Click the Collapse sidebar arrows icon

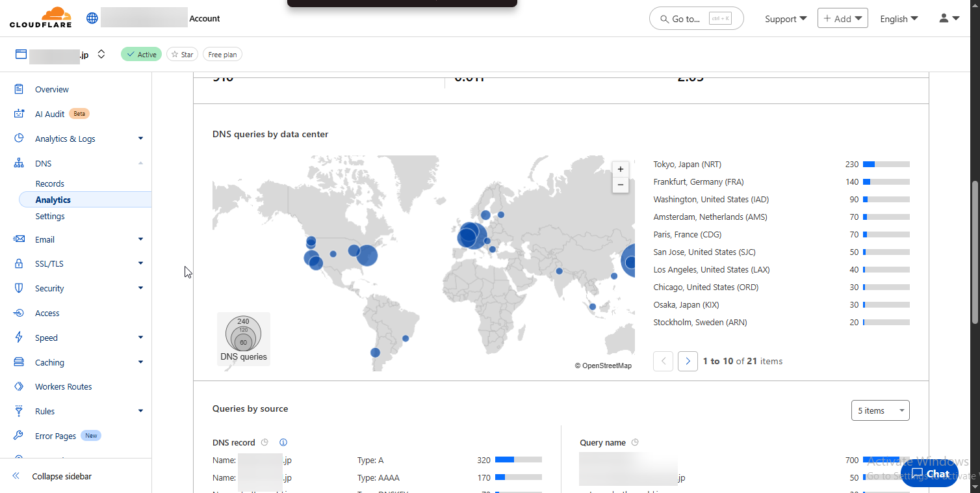(x=16, y=476)
